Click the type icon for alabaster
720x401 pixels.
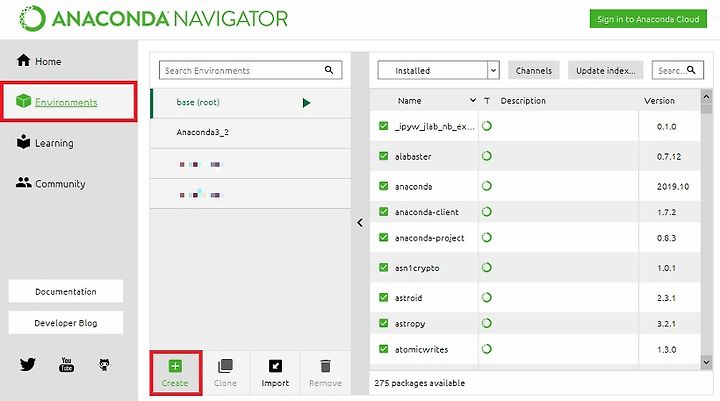pyautogui.click(x=487, y=156)
